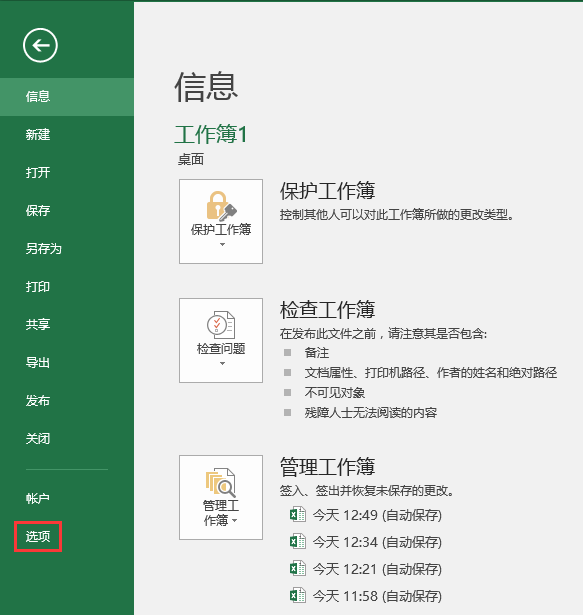Open autosaved version 今天 12:21
Image resolution: width=583 pixels, height=615 pixels.
click(x=377, y=569)
